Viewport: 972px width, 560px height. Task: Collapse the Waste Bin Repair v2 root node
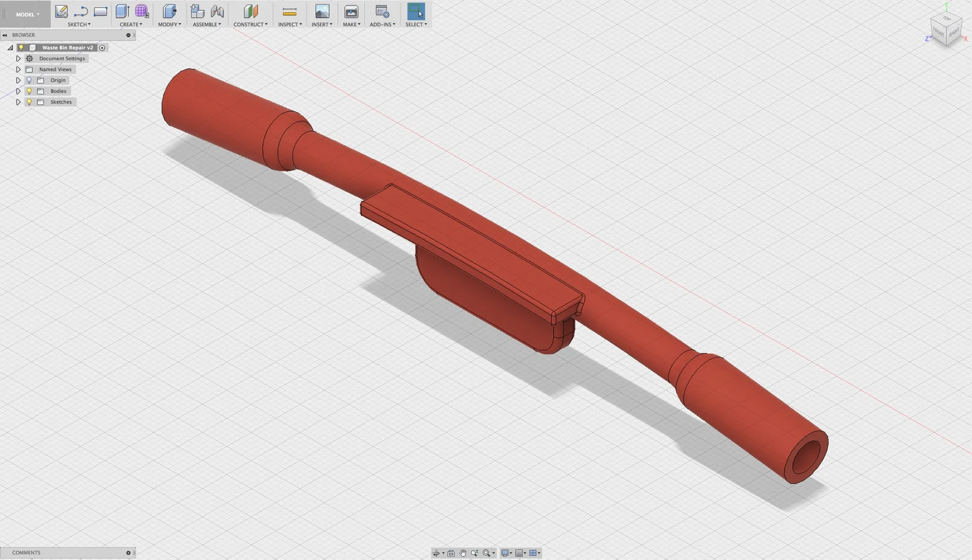tap(10, 48)
